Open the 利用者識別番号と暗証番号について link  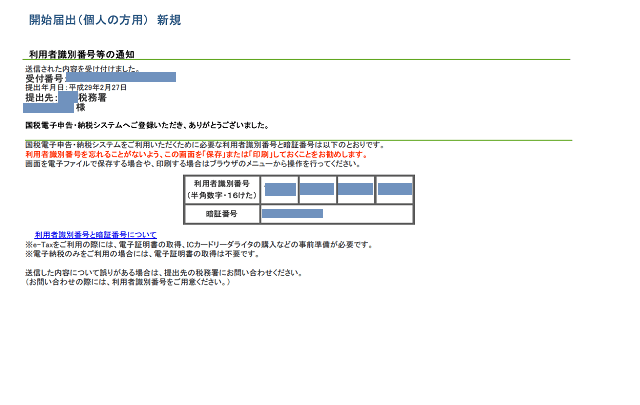(x=95, y=235)
